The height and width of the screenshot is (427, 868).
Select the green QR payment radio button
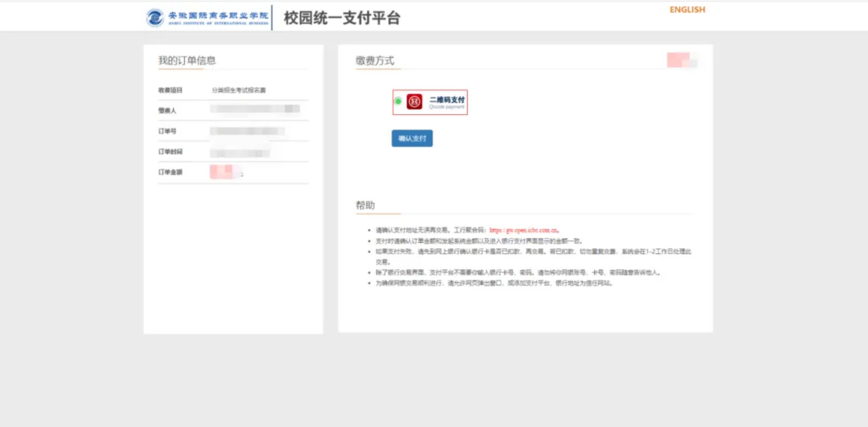tap(398, 101)
